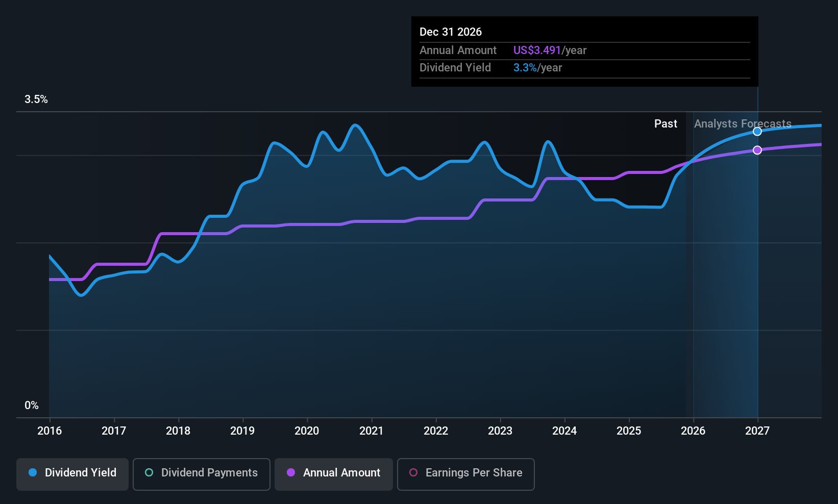
Task: Click the teal Dividend Payments circle icon
Action: (149, 473)
